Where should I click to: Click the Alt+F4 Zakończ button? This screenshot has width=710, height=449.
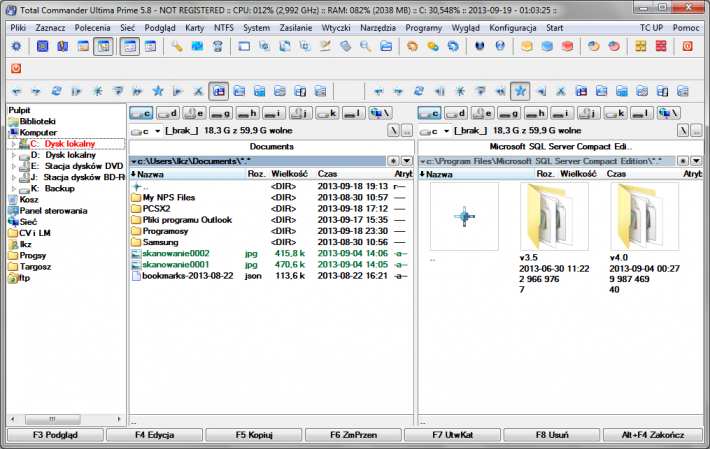tap(652, 435)
